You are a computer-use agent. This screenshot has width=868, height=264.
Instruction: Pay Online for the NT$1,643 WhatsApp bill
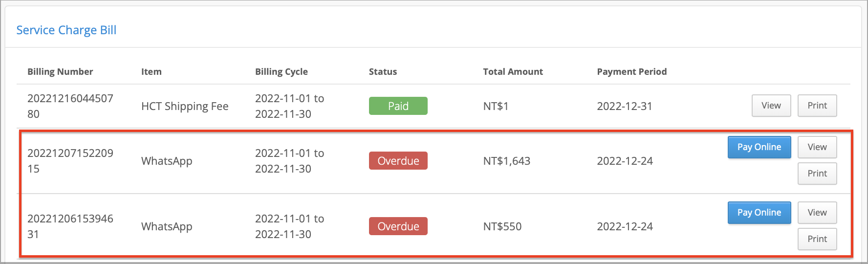tap(759, 147)
